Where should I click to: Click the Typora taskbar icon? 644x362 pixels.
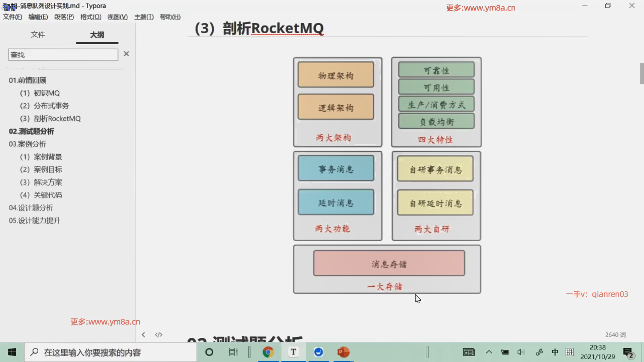tap(293, 352)
